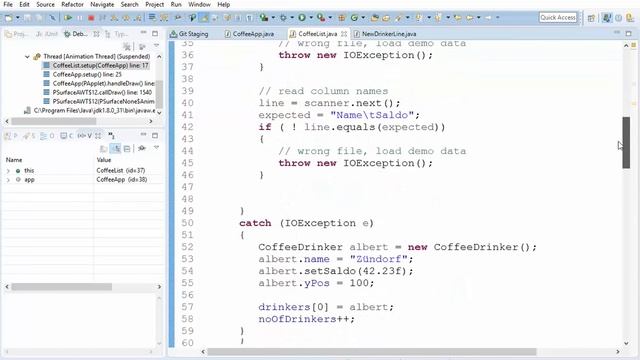Close the CoffeeList.java editor tab

point(344,34)
